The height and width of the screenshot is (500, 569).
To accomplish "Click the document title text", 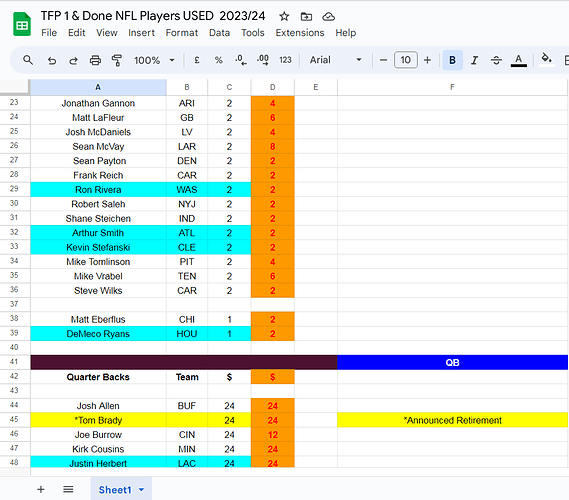I will pos(153,16).
